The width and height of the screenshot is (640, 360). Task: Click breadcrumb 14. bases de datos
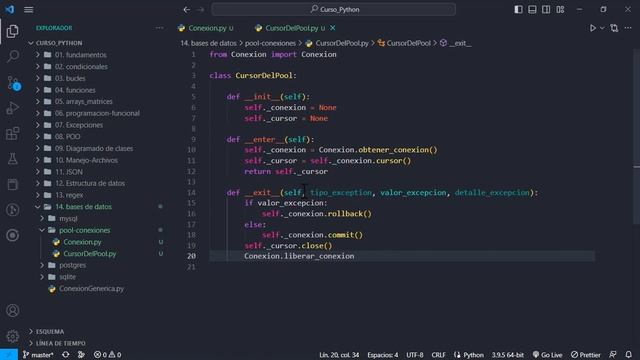(209, 43)
